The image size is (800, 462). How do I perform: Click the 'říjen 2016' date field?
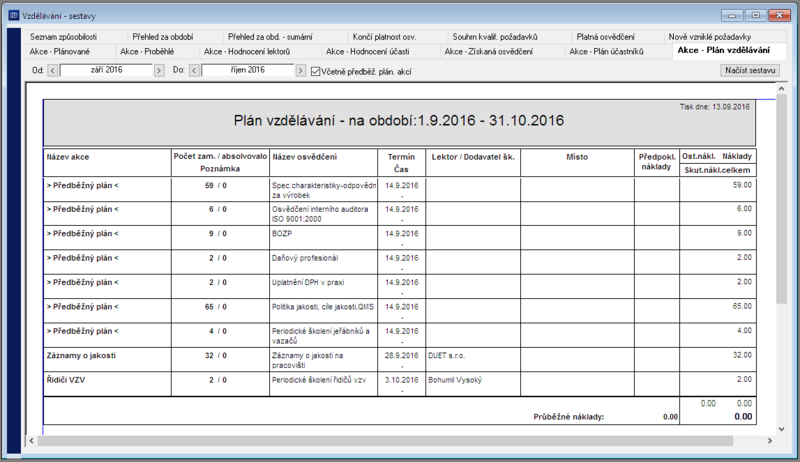247,70
